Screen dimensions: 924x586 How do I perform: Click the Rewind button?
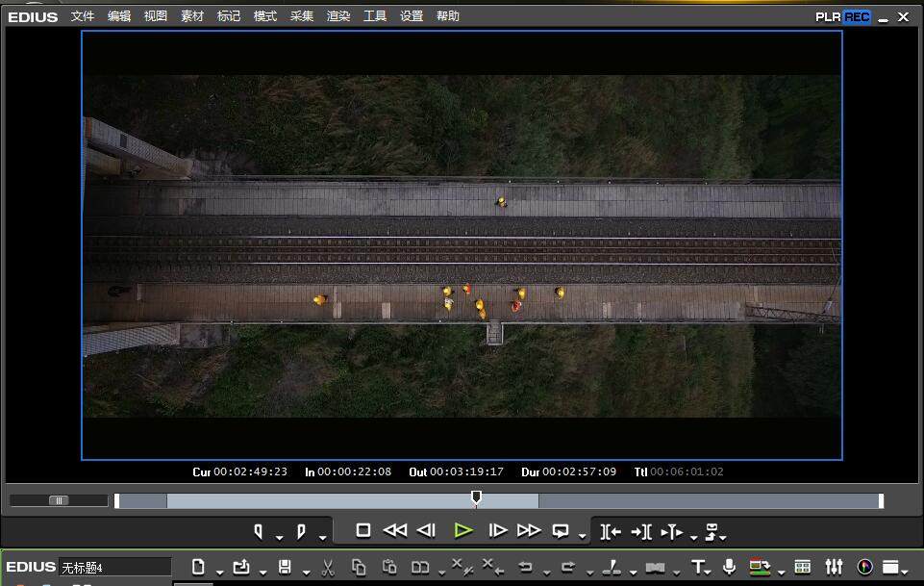point(394,530)
